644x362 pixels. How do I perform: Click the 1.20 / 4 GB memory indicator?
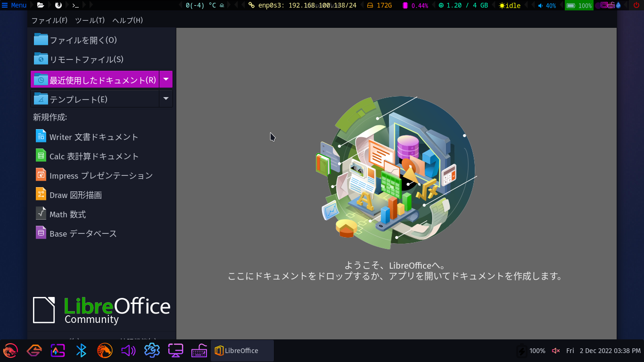point(463,6)
